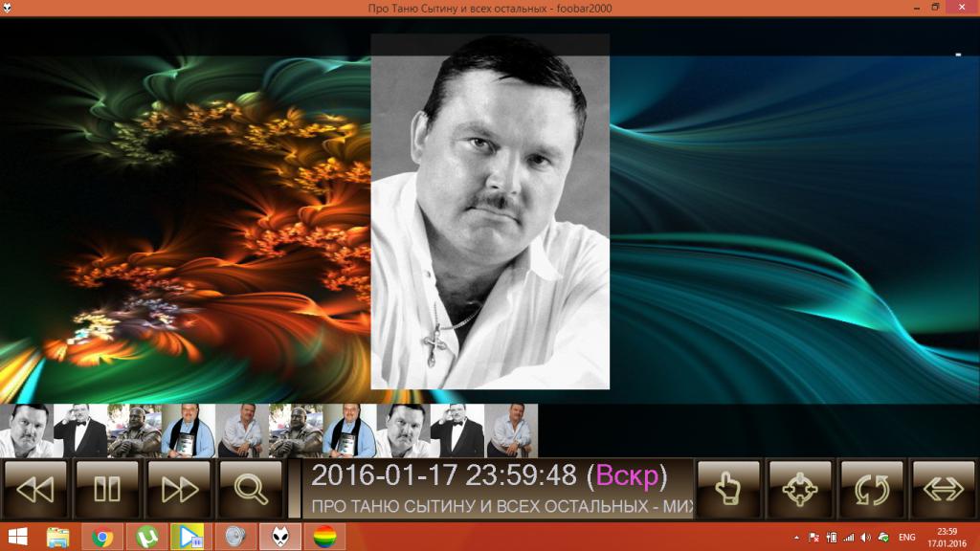Click the crosshair target button
Viewport: 980px width, 551px height.
pos(800,489)
